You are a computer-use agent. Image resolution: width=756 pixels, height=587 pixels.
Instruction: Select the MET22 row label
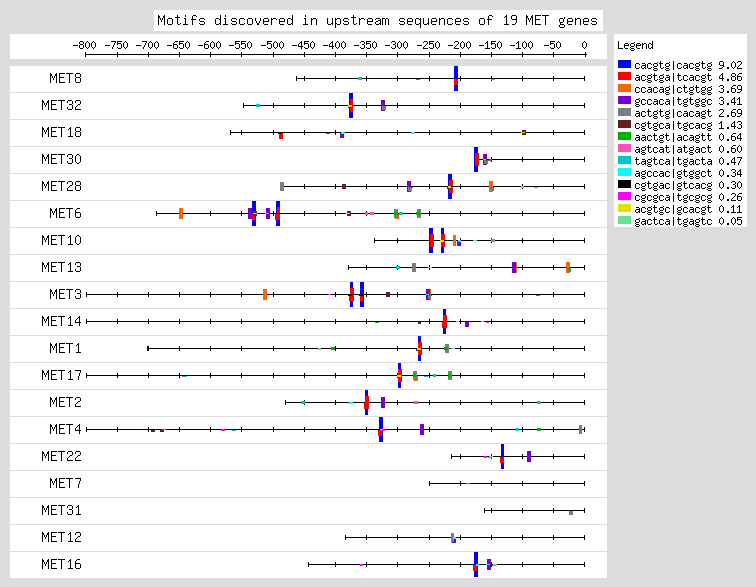click(x=62, y=456)
